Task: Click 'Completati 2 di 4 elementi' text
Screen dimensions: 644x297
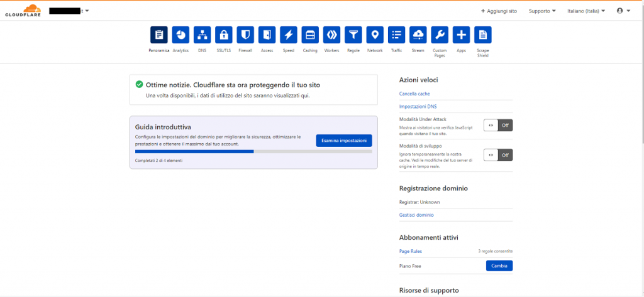Action: pos(159,160)
